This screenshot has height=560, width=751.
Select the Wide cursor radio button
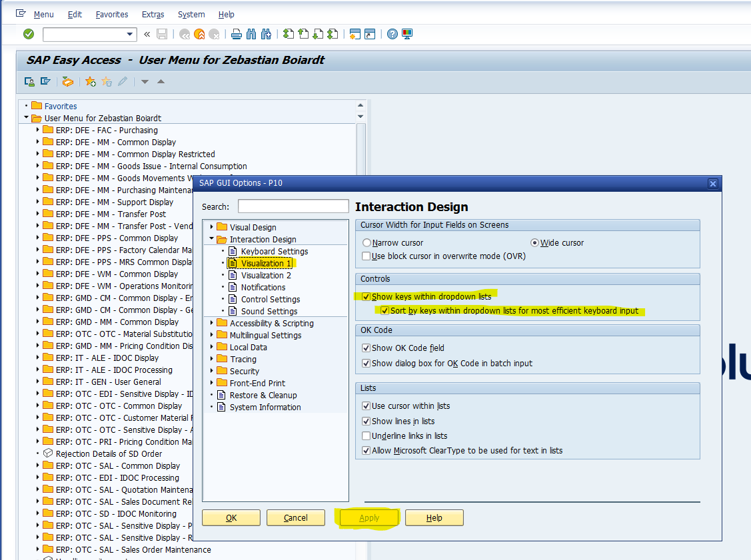click(534, 242)
